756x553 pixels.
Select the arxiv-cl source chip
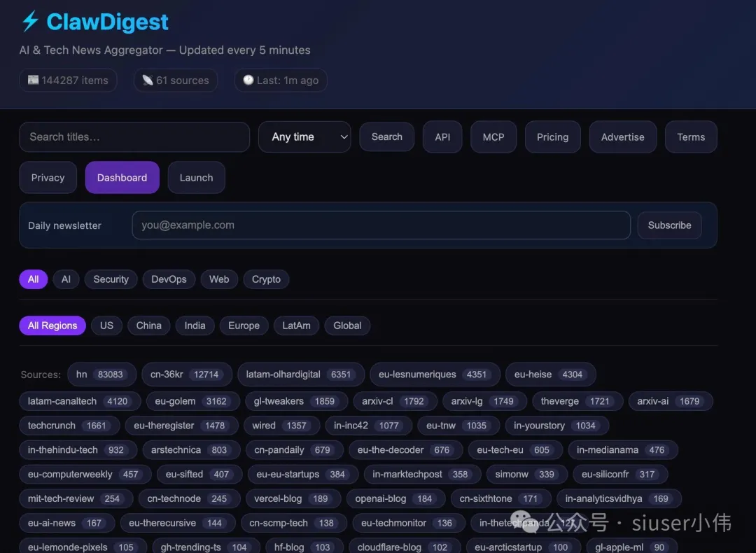point(395,401)
